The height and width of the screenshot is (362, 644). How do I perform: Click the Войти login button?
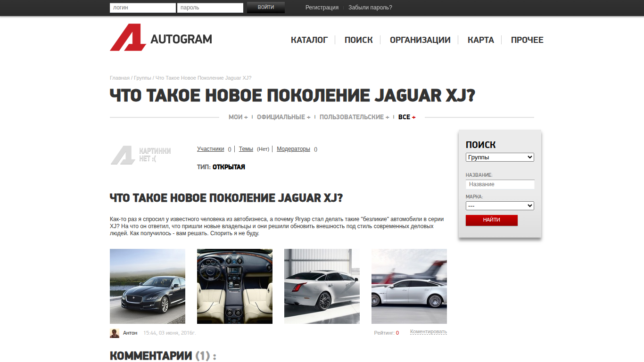tap(266, 8)
